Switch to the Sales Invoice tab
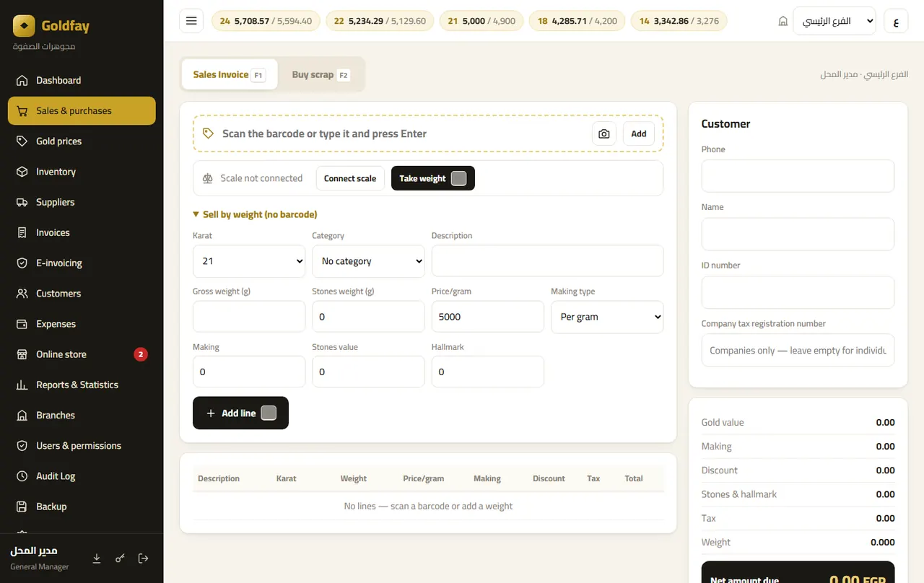Image resolution: width=924 pixels, height=583 pixels. point(230,74)
